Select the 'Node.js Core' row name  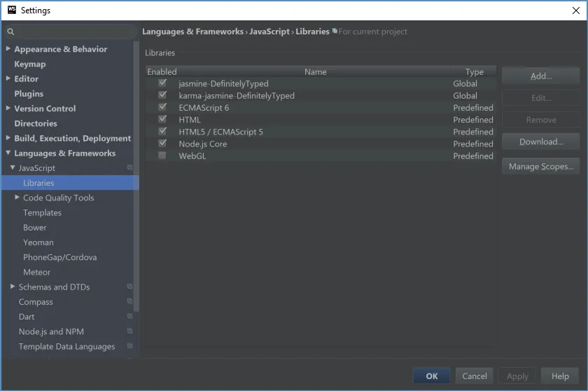203,144
